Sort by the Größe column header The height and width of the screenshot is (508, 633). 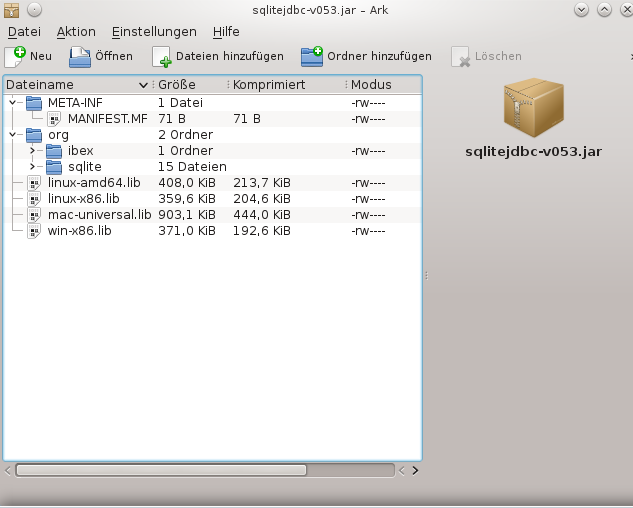tap(190, 85)
